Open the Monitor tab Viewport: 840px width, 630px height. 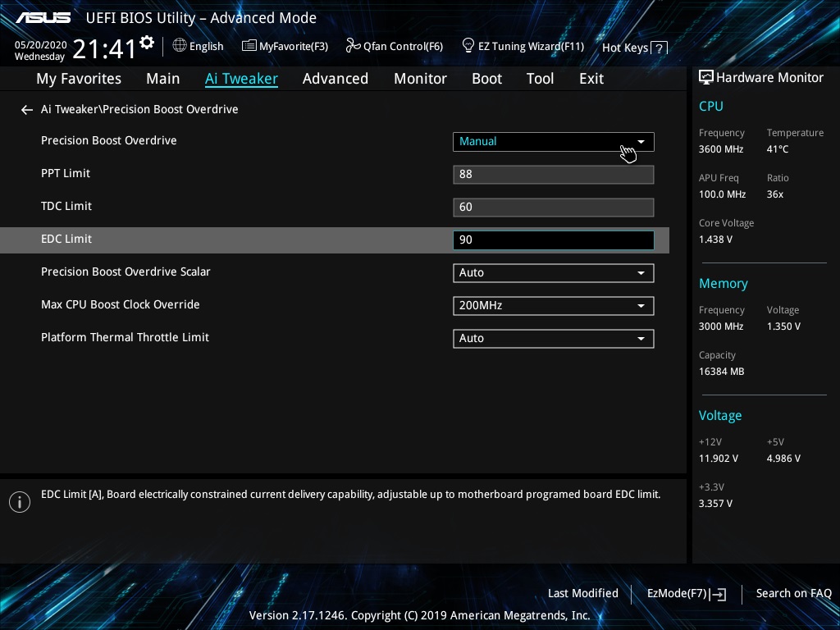(421, 79)
